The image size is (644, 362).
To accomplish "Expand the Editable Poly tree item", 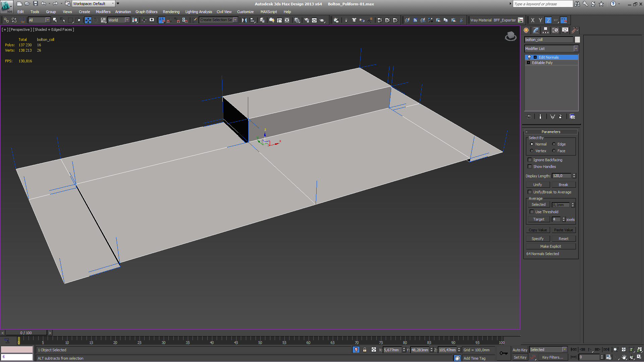I will pyautogui.click(x=529, y=63).
